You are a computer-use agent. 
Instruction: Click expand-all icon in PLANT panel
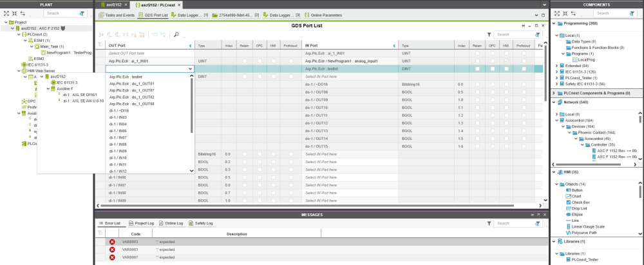[7, 13]
